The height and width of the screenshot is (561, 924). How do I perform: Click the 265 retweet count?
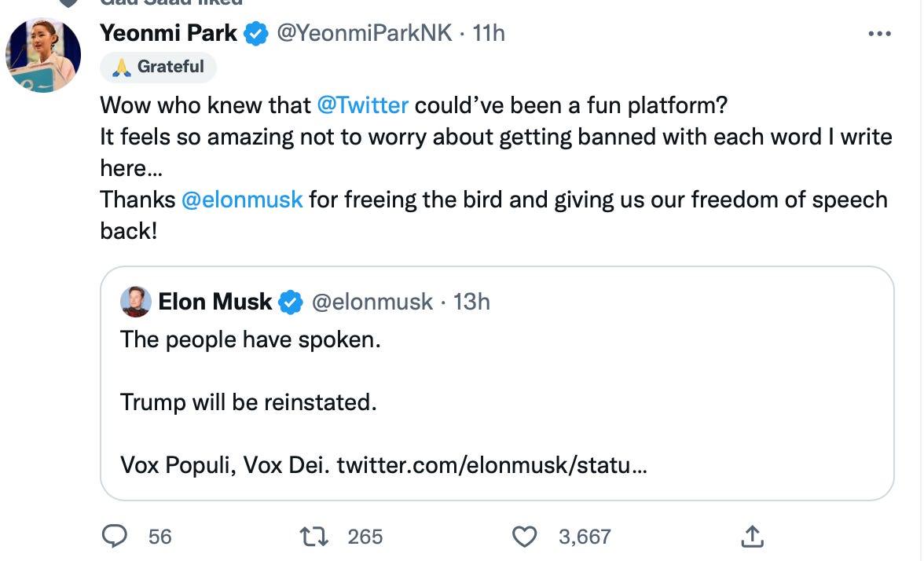[365, 537]
